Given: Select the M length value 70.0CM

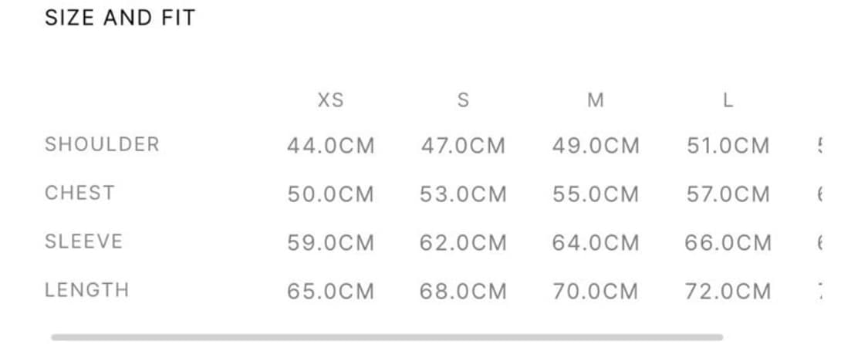Looking at the screenshot, I should 595,292.
